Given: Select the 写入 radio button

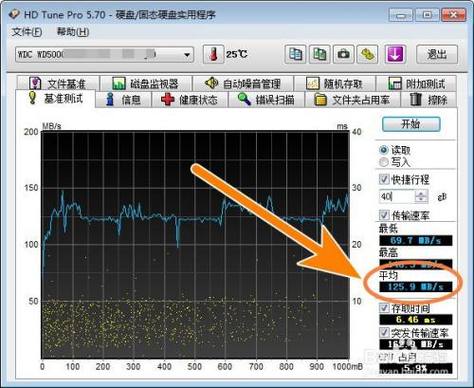Looking at the screenshot, I should (384, 162).
